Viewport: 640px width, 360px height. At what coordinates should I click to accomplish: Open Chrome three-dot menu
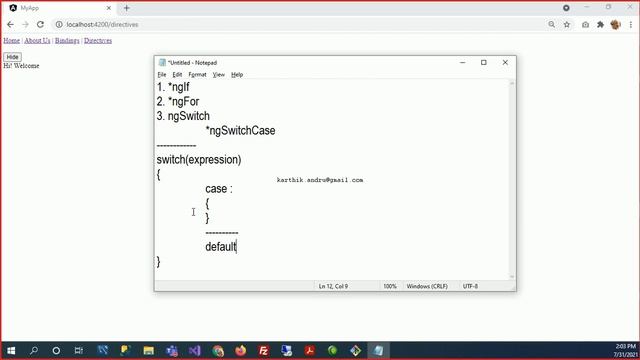click(631, 24)
